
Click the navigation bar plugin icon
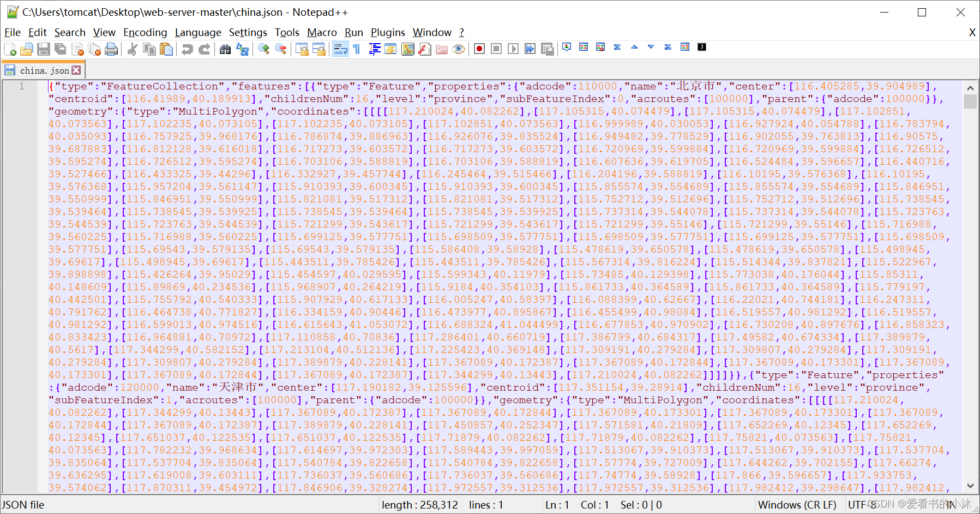[685, 47]
